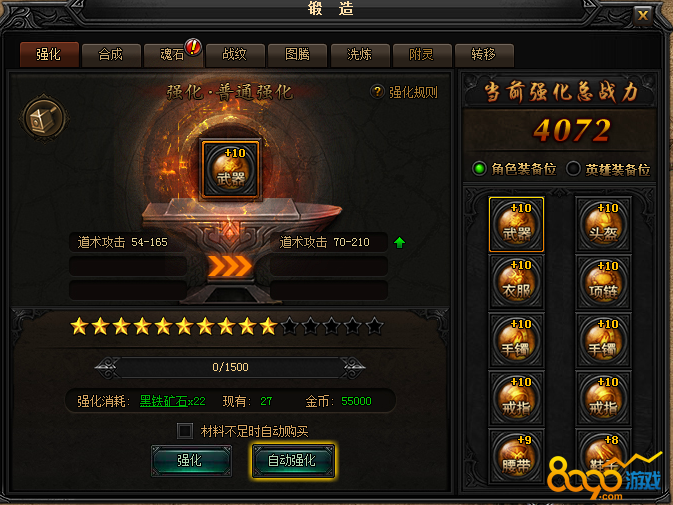Click the 强化 enhance button
The width and height of the screenshot is (673, 505).
[191, 461]
